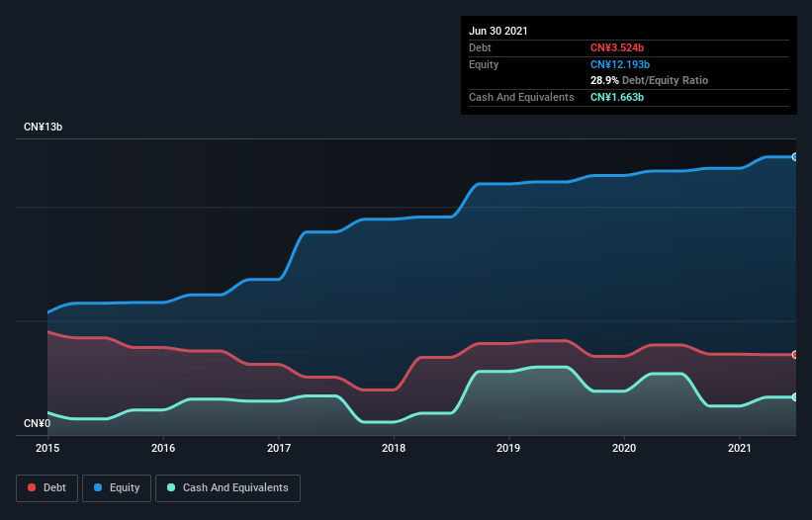Viewport: 812px width, 520px height.
Task: Click the 2017 x-axis label
Action: 279,448
